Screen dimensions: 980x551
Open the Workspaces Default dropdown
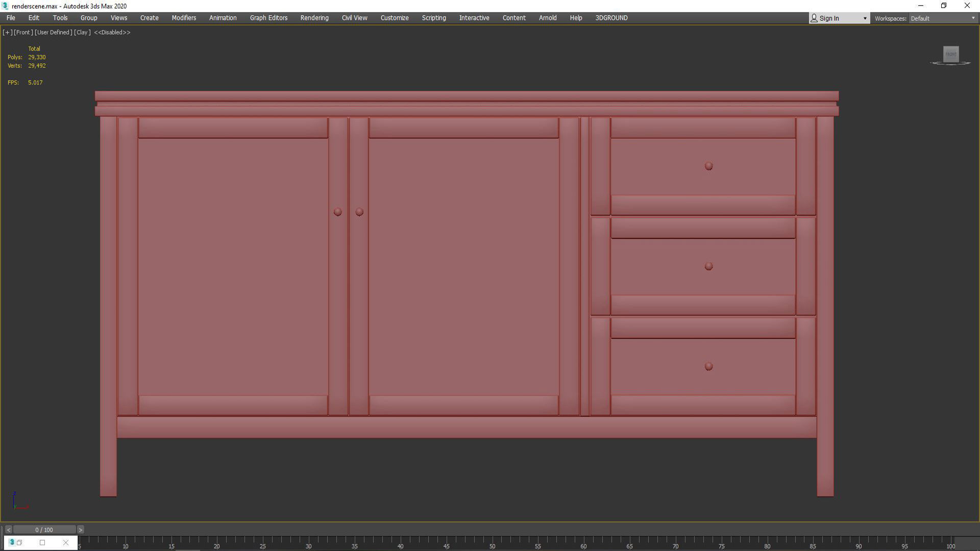click(942, 18)
